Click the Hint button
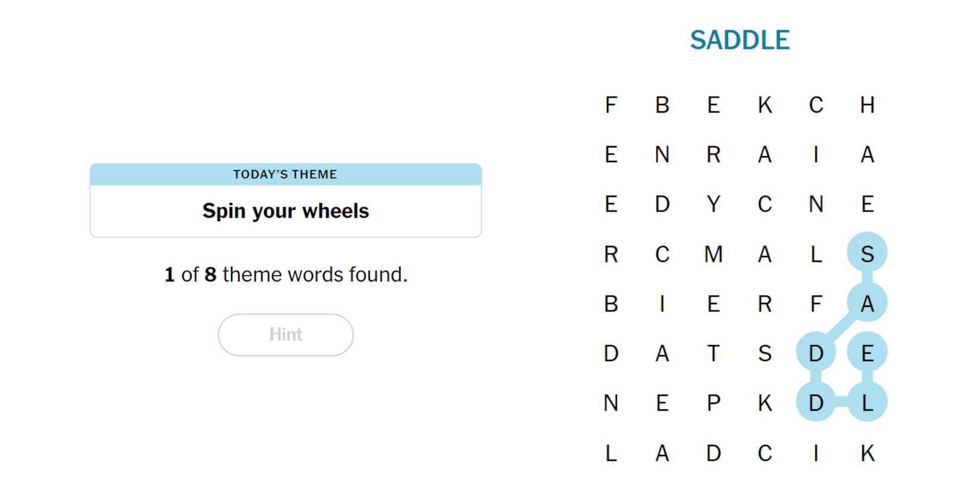980x490 pixels. (286, 334)
